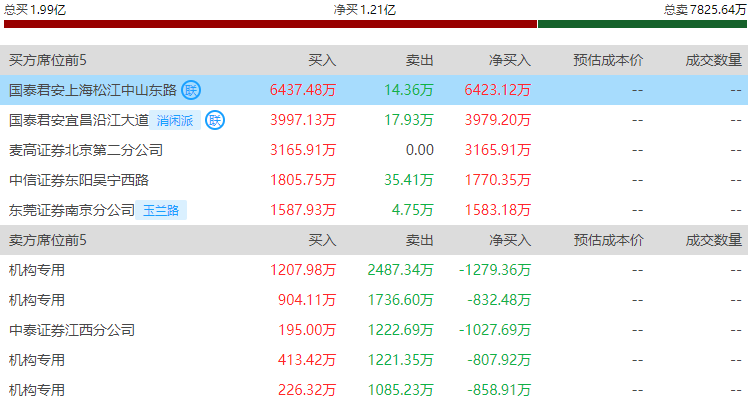The height and width of the screenshot is (401, 748).
Task: Click 卖出 column header in seller table
Action: click(419, 240)
